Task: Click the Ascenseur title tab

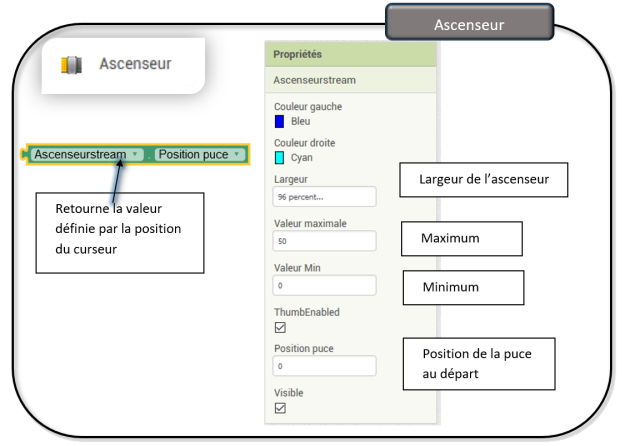Action: 469,23
